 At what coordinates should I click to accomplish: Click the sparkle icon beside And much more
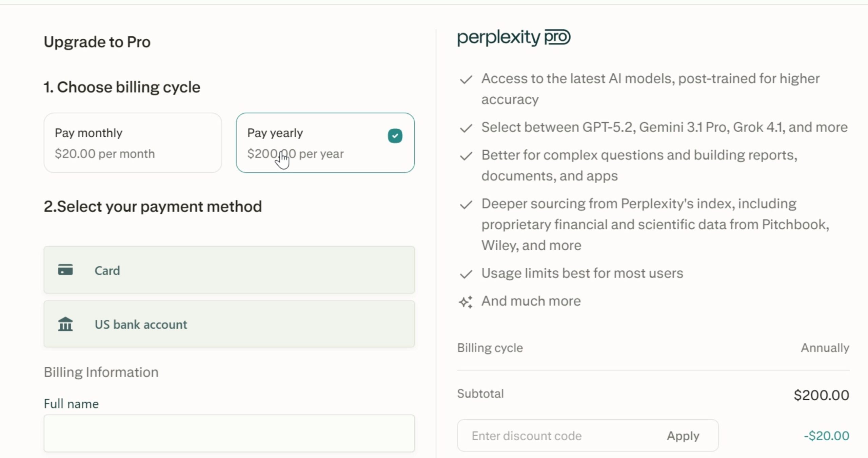point(466,301)
